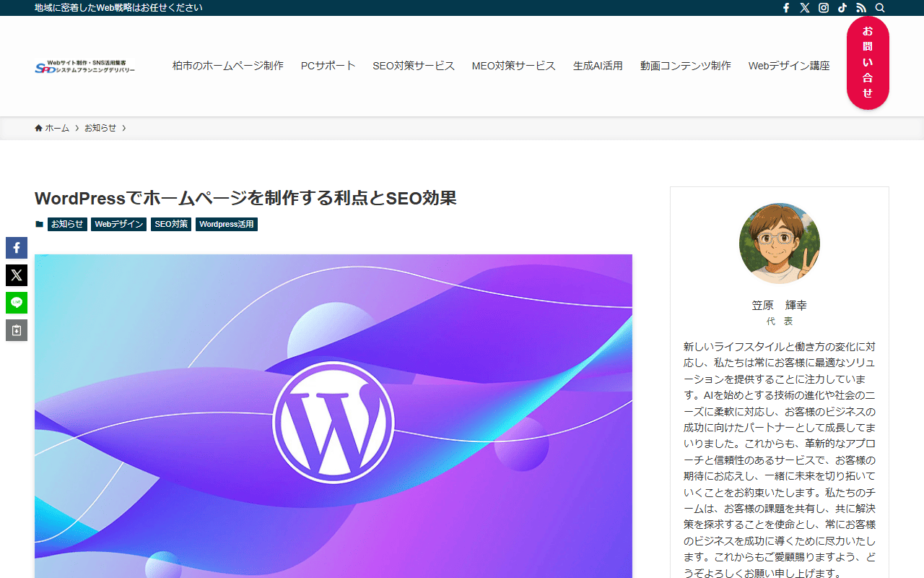The height and width of the screenshot is (578, 924).
Task: Click the 代表 label under author name
Action: (780, 322)
